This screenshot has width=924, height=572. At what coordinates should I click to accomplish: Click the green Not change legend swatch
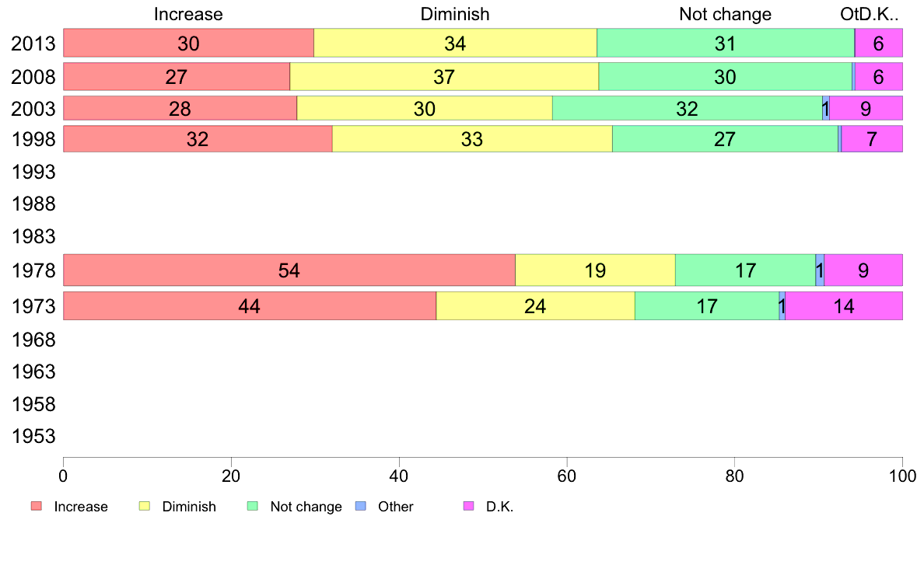pyautogui.click(x=253, y=506)
